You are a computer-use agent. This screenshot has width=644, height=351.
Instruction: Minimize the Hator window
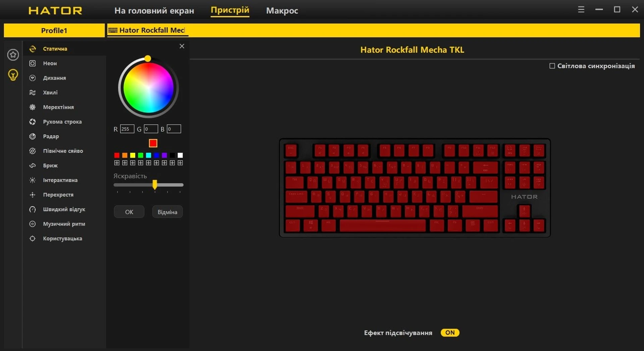[x=599, y=10]
